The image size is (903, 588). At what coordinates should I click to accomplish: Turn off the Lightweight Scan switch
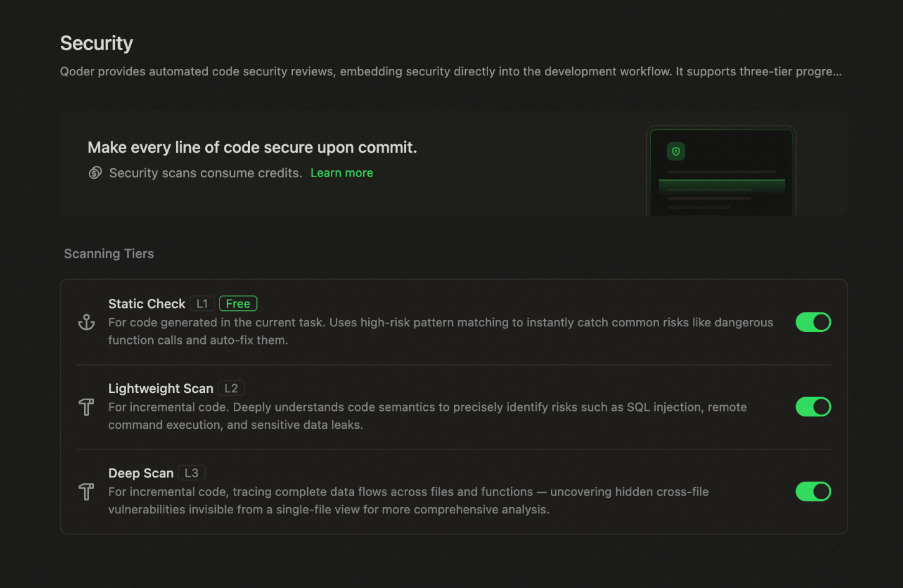[x=813, y=407]
